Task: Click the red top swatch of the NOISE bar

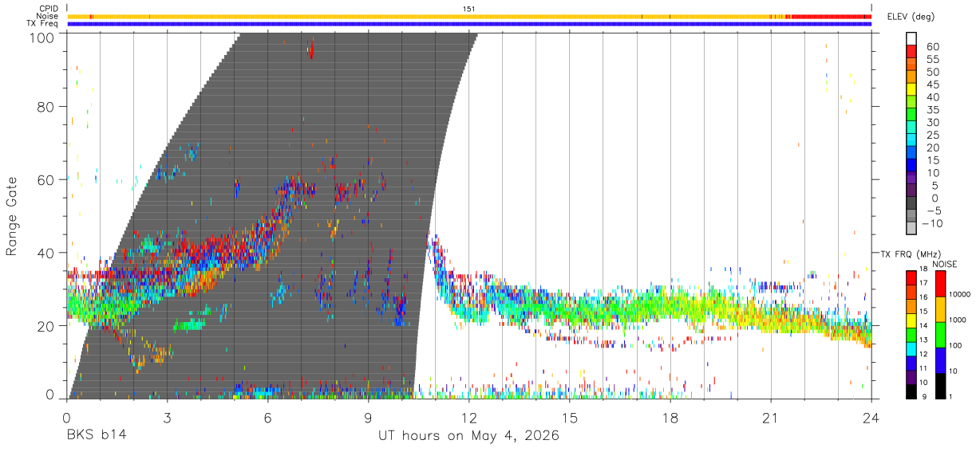Action: 941,283
